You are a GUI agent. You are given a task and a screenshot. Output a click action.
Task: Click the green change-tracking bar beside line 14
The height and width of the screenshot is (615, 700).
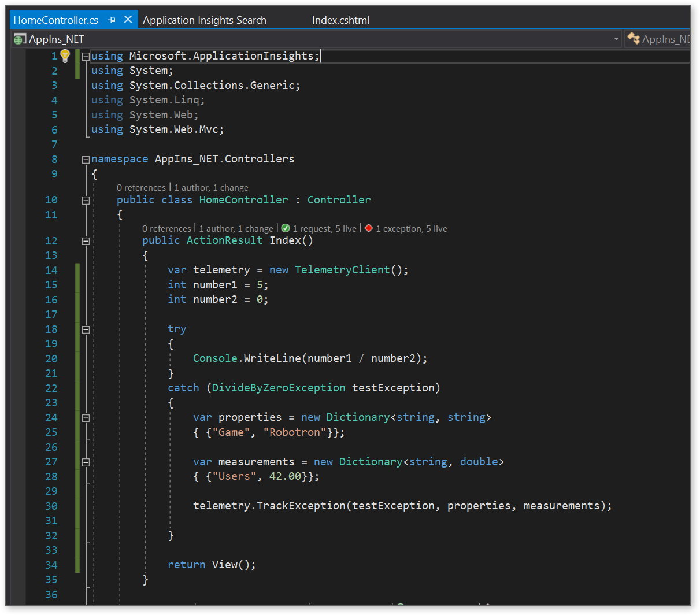pyautogui.click(x=77, y=269)
